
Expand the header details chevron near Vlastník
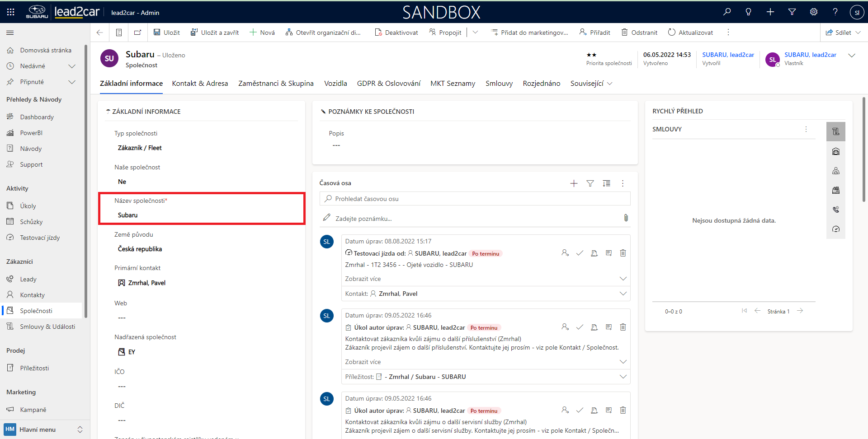[x=852, y=56]
